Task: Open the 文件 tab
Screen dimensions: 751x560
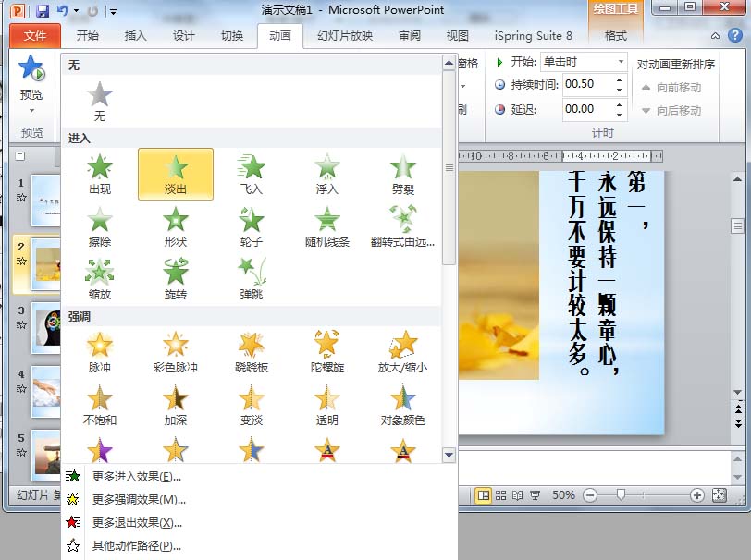Action: click(35, 36)
